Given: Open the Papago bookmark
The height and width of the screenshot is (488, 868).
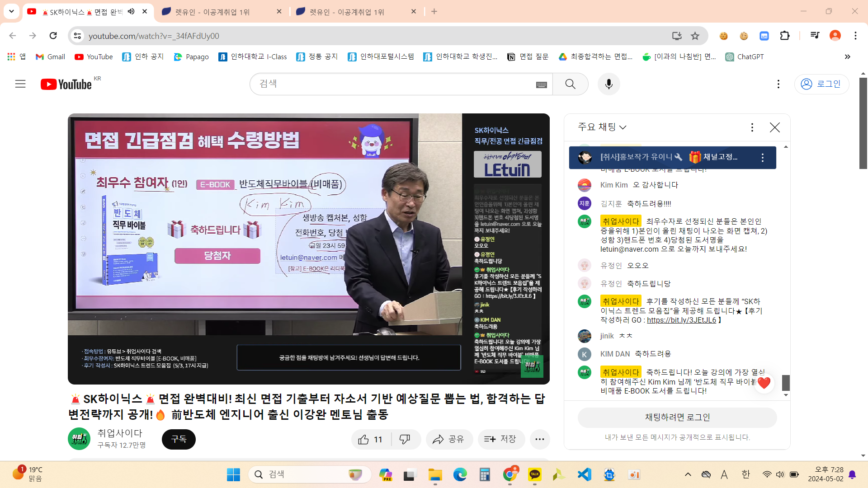Looking at the screenshot, I should pos(191,57).
